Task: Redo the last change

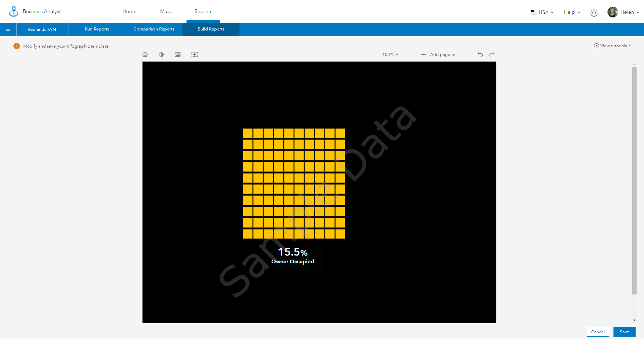Action: click(x=492, y=54)
